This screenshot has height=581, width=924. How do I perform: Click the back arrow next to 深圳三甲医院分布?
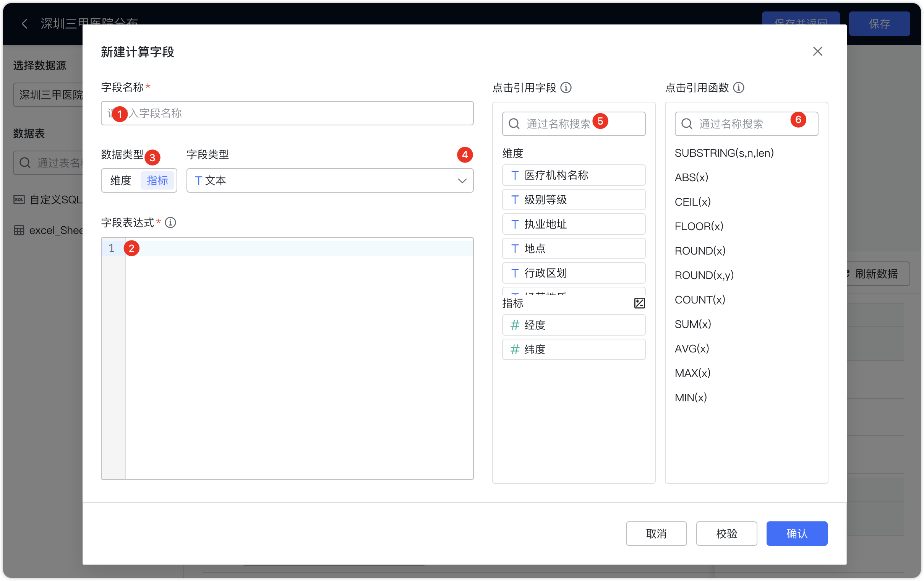24,24
